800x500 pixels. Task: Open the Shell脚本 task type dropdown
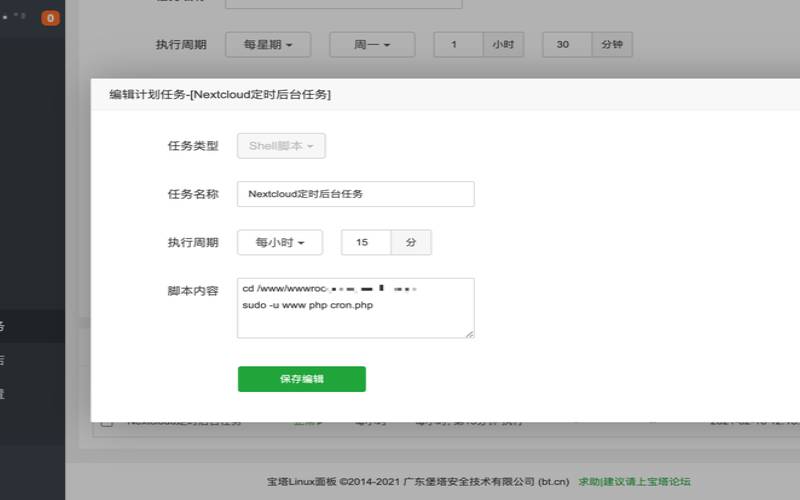click(281, 146)
